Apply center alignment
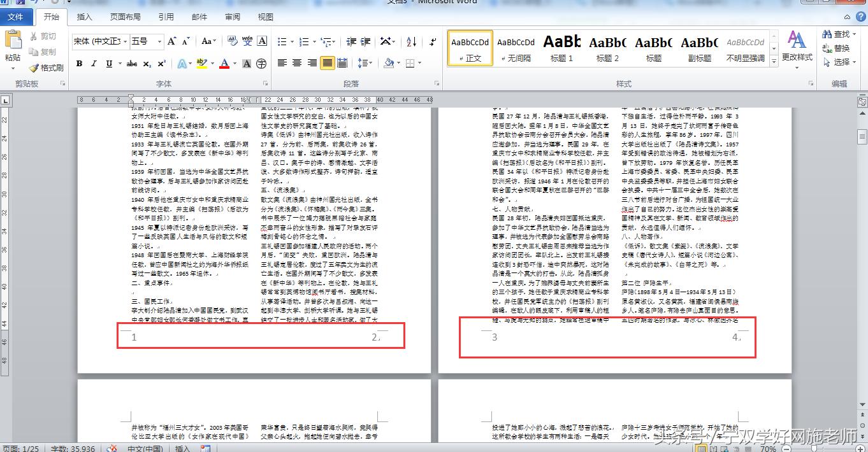This screenshot has height=452, width=868. tap(296, 63)
